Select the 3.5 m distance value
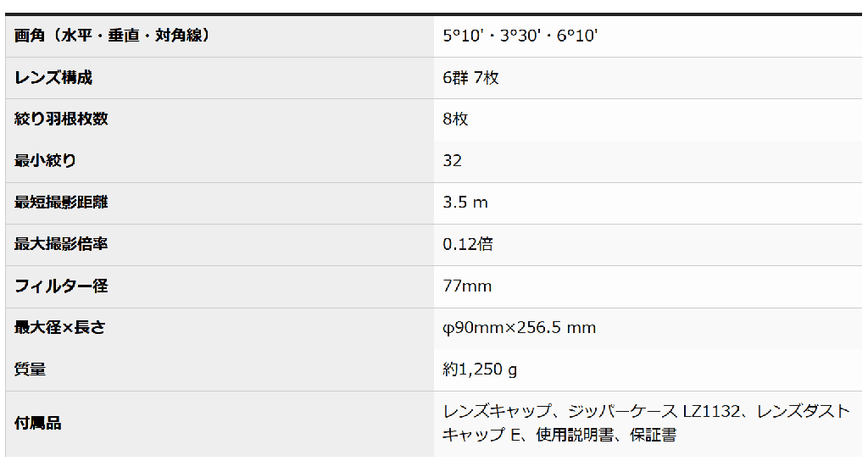Image resolution: width=868 pixels, height=461 pixels. tap(465, 203)
